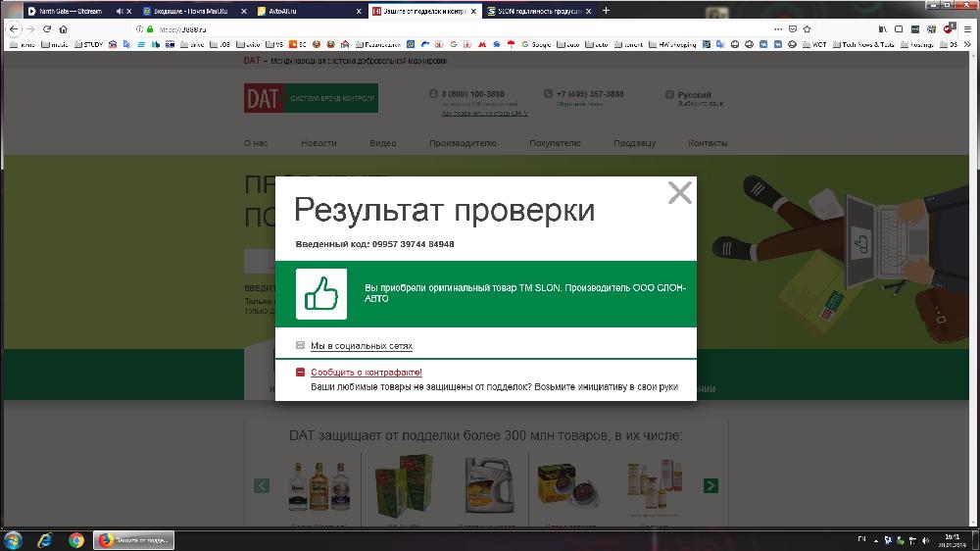Click the taskbar volume icon
Viewport: 980px width, 551px height.
[926, 540]
